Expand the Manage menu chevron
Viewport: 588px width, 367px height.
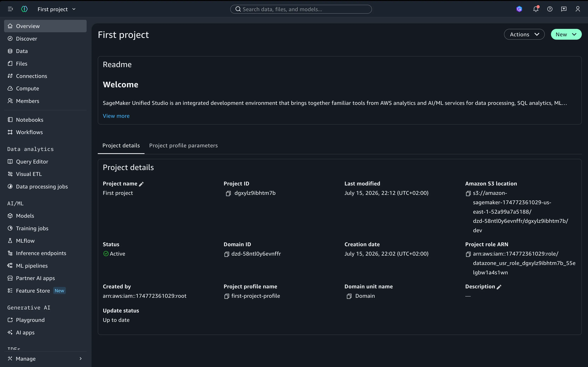click(x=81, y=358)
